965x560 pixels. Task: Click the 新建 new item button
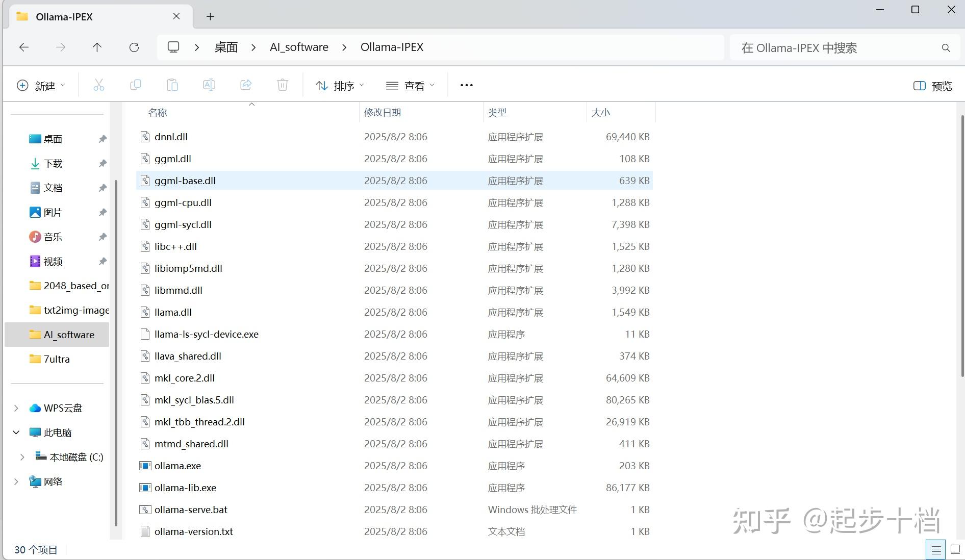pyautogui.click(x=41, y=85)
